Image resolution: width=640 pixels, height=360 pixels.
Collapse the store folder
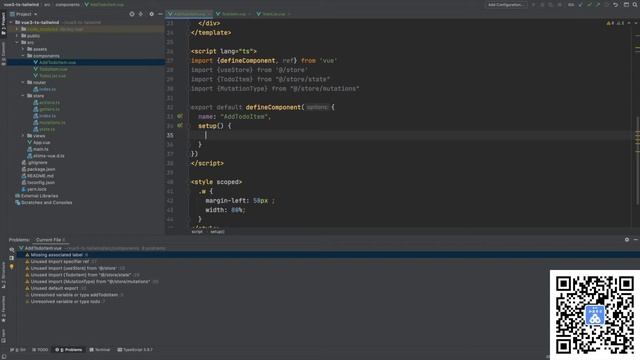[23, 96]
